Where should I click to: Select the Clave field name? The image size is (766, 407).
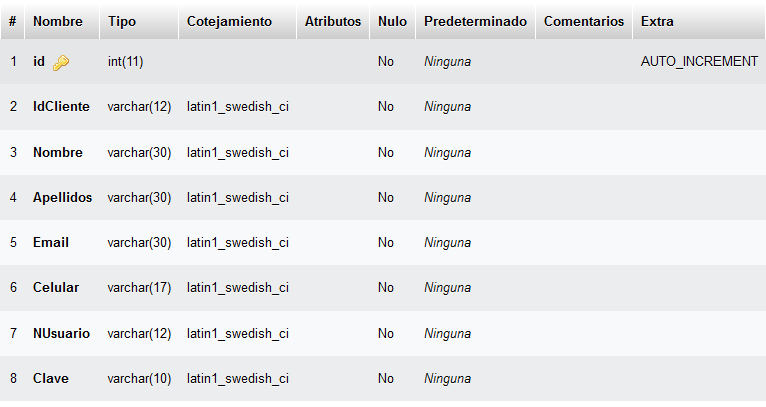[x=51, y=379]
